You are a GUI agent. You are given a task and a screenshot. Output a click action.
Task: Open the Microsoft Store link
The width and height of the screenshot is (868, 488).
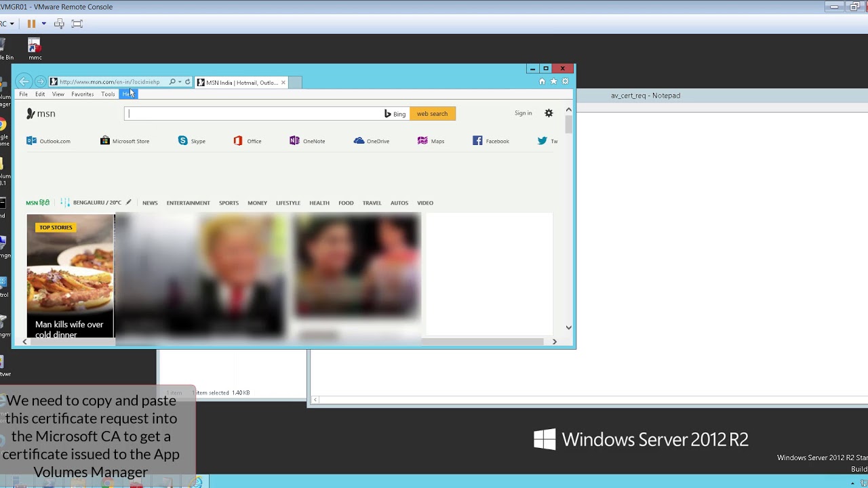point(125,141)
